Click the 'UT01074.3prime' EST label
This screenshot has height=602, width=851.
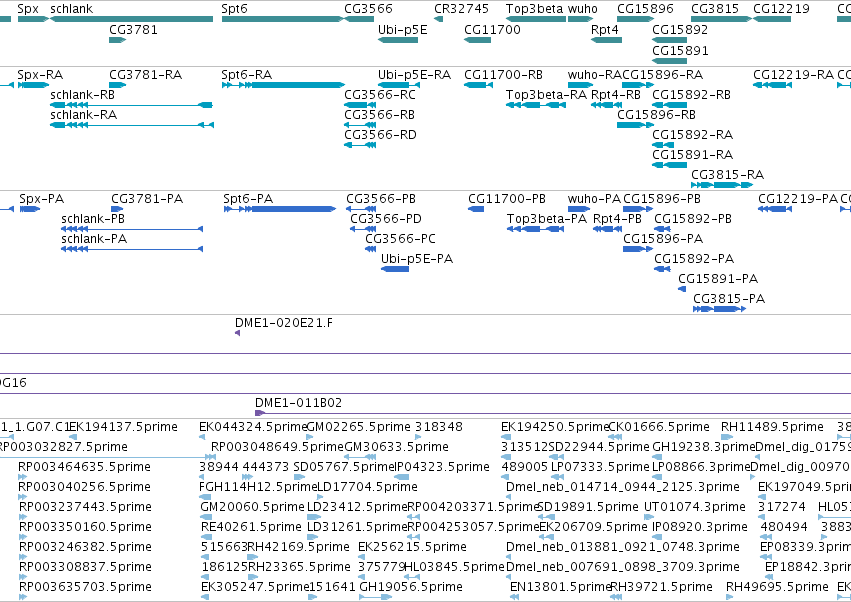(x=695, y=507)
